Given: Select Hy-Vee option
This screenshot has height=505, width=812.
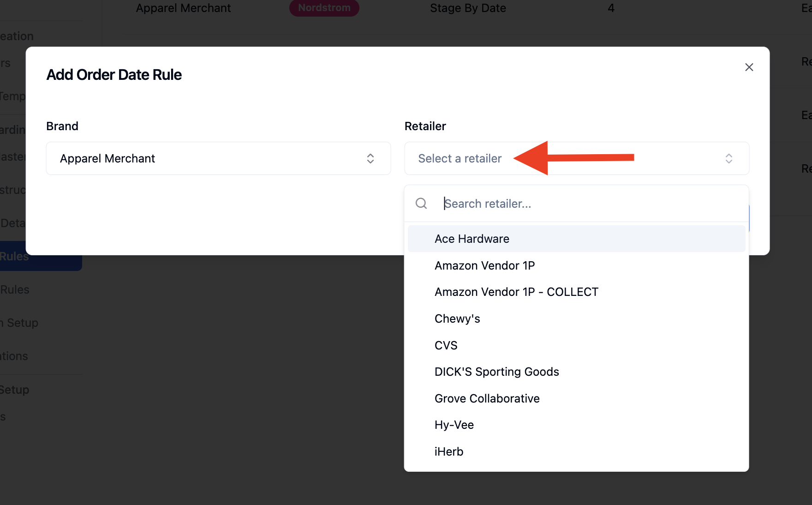Looking at the screenshot, I should tap(577, 425).
